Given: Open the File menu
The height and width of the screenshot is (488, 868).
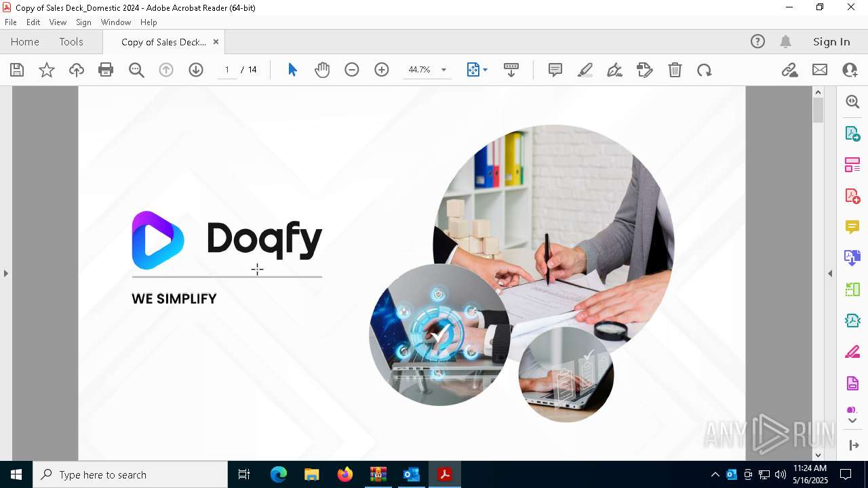Looking at the screenshot, I should (x=11, y=22).
